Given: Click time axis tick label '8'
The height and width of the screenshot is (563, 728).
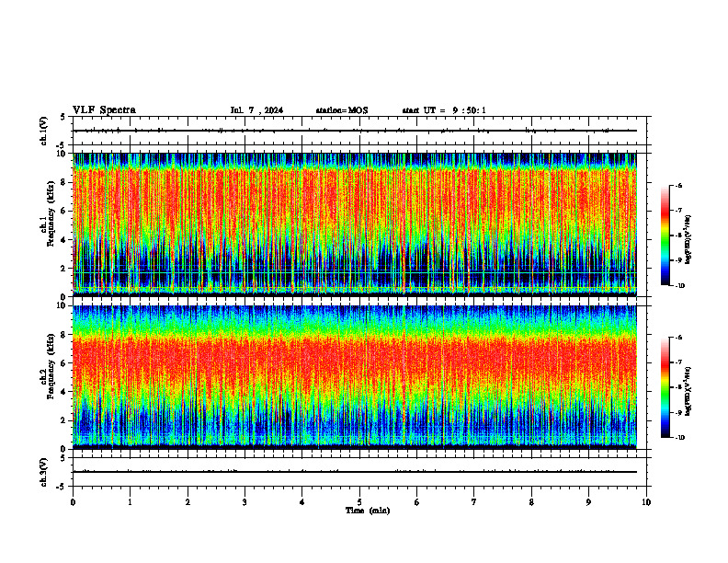Looking at the screenshot, I should pos(531,502).
